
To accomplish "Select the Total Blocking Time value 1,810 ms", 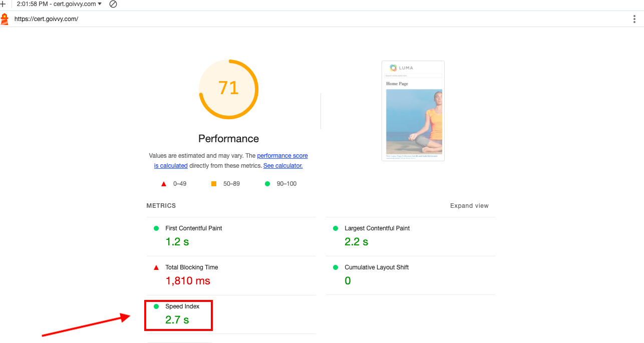I will tap(188, 281).
